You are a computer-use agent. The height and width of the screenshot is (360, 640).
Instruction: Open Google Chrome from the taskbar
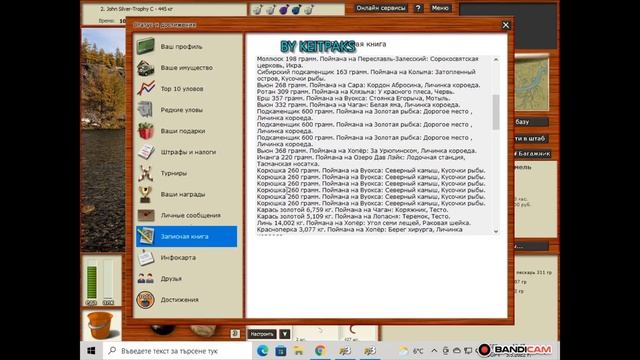[x=320, y=351]
